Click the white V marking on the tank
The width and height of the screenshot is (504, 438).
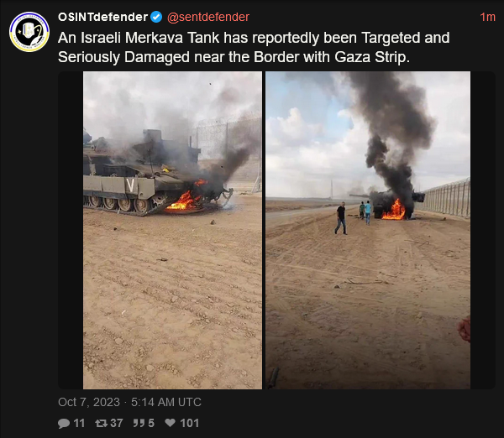pos(130,185)
